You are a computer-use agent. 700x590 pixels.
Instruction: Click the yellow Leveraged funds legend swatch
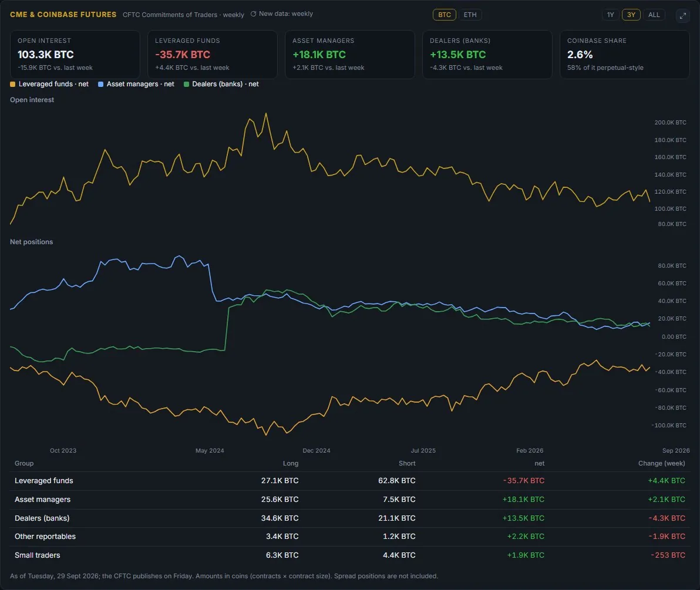coord(12,84)
